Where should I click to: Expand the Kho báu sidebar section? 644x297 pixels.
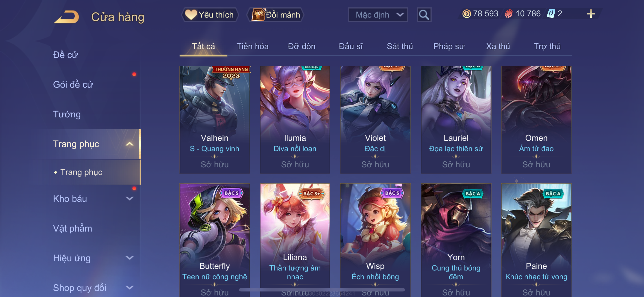coord(129,199)
